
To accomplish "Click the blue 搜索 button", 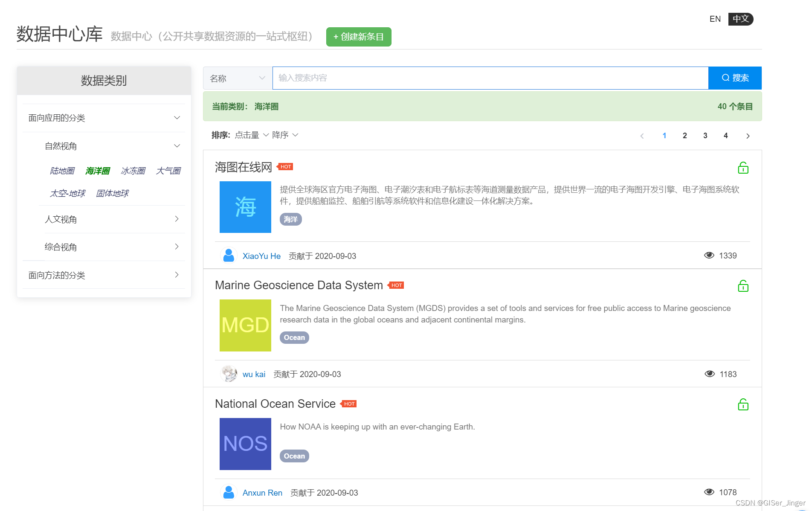I will (735, 78).
